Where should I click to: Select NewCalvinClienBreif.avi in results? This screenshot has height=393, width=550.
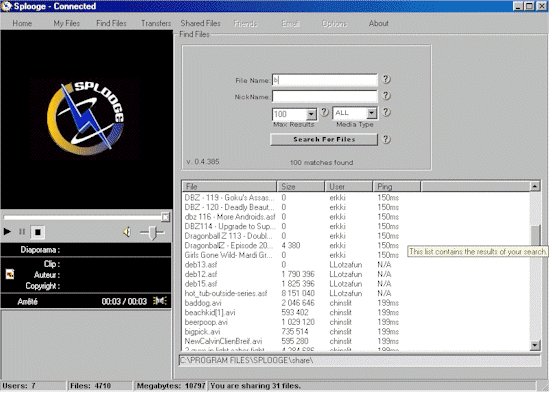tap(223, 341)
